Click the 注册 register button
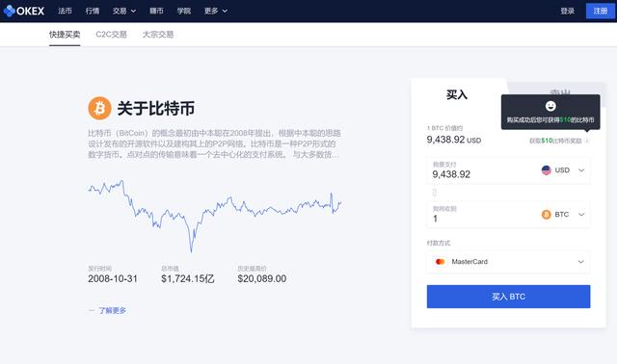Screen dimensions: 617x364 coord(600,11)
